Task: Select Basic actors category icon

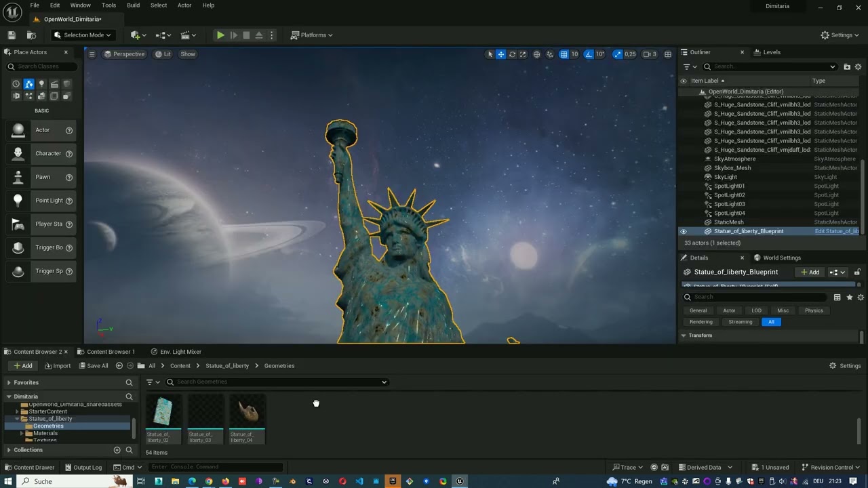Action: [x=29, y=84]
